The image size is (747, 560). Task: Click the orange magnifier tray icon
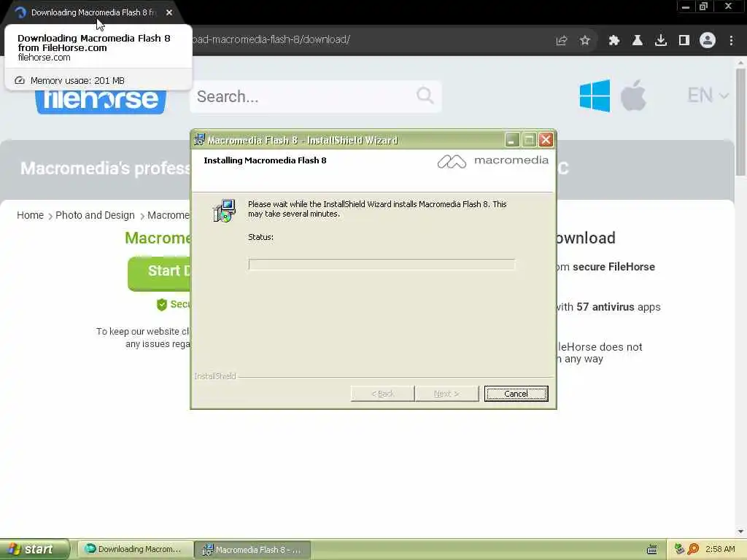pos(693,549)
